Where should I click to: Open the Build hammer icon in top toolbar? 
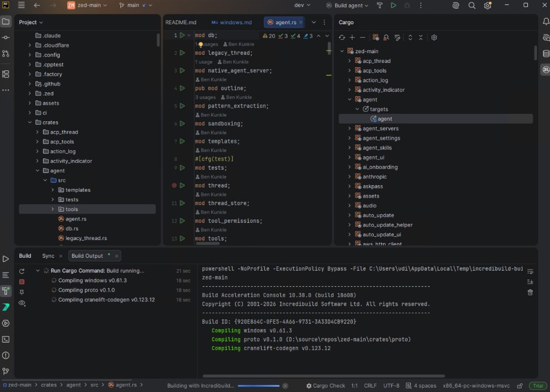click(x=380, y=5)
